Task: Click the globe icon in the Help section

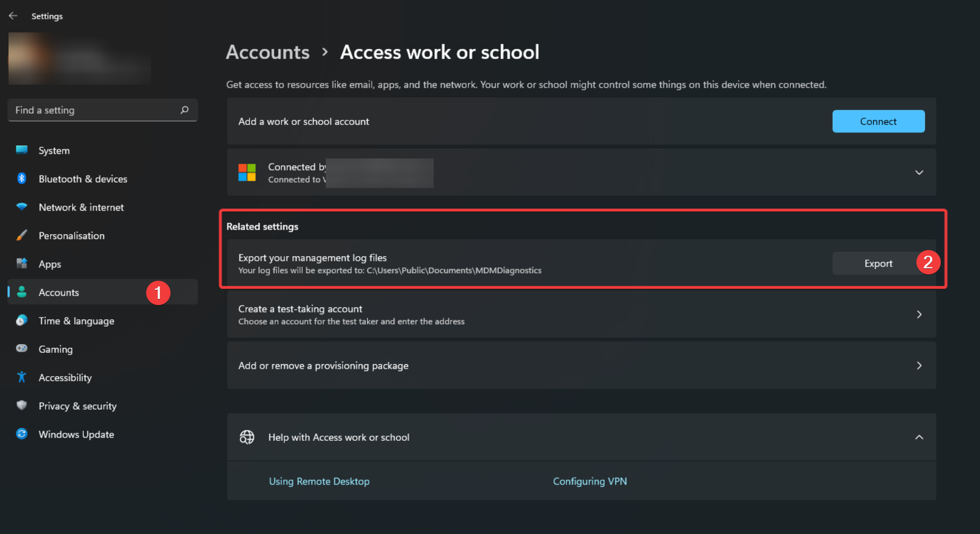Action: point(247,437)
